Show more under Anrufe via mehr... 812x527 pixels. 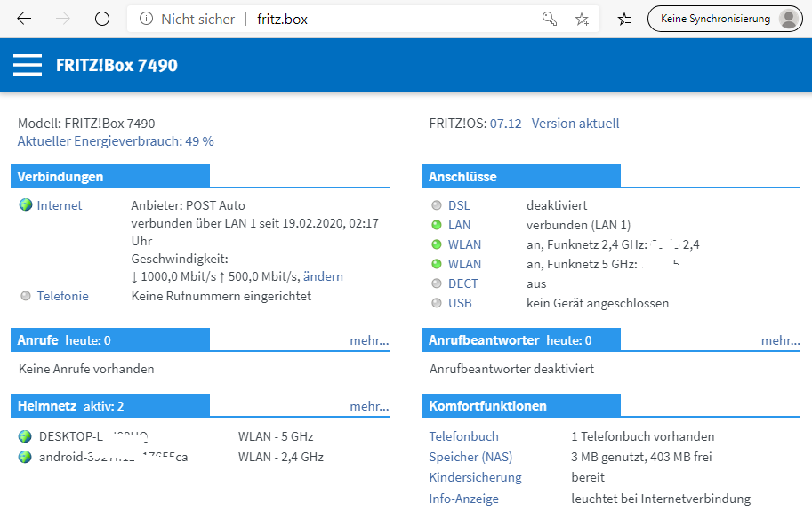pyautogui.click(x=369, y=340)
